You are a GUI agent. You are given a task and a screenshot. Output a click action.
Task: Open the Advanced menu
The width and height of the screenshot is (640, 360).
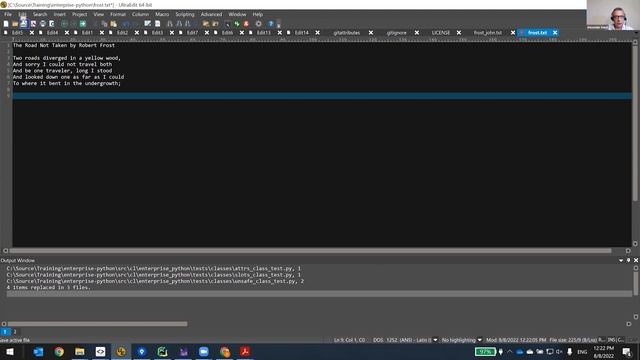coord(211,14)
